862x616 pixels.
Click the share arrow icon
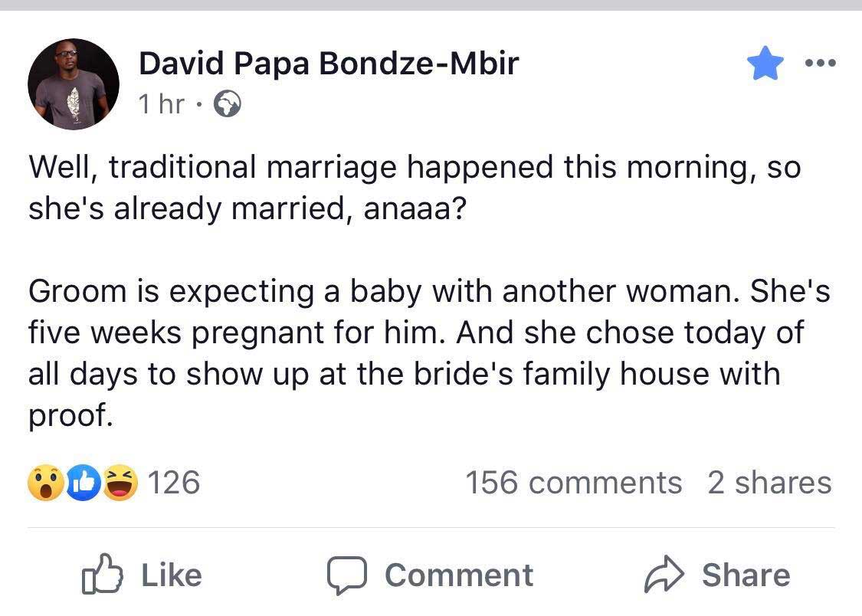(664, 574)
